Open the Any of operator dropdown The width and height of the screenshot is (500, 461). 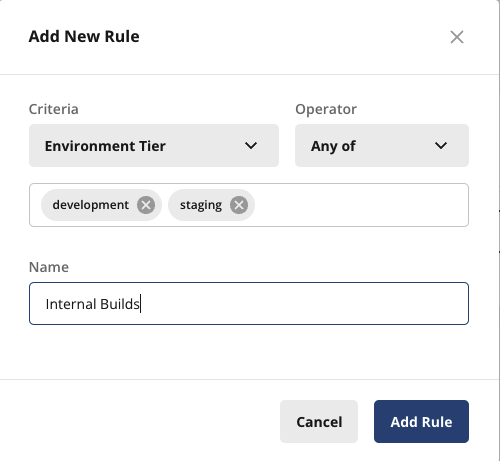(x=382, y=146)
